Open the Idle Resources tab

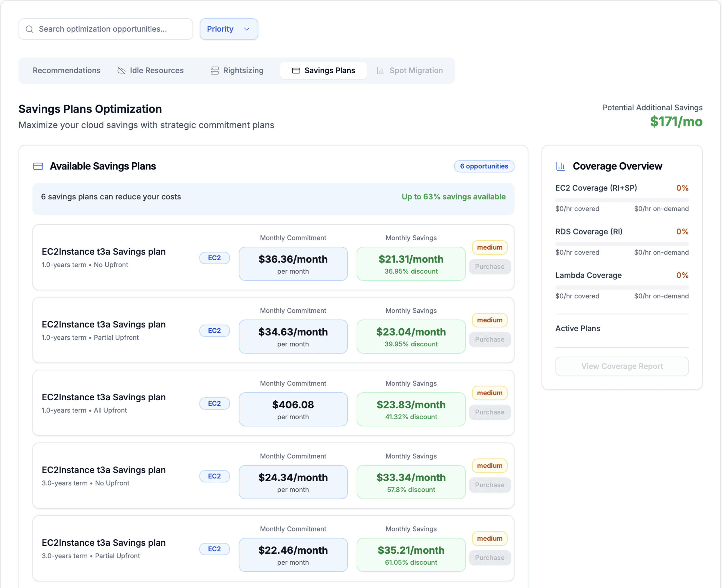click(156, 70)
